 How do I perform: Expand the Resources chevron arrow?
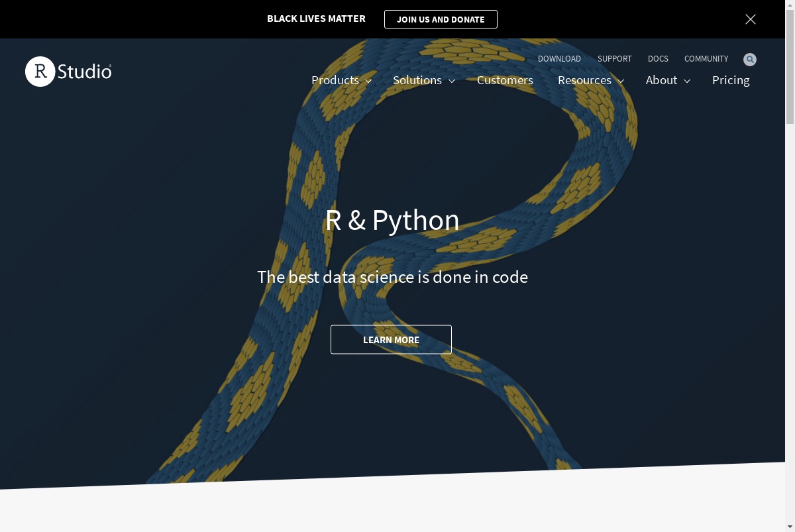pos(621,81)
